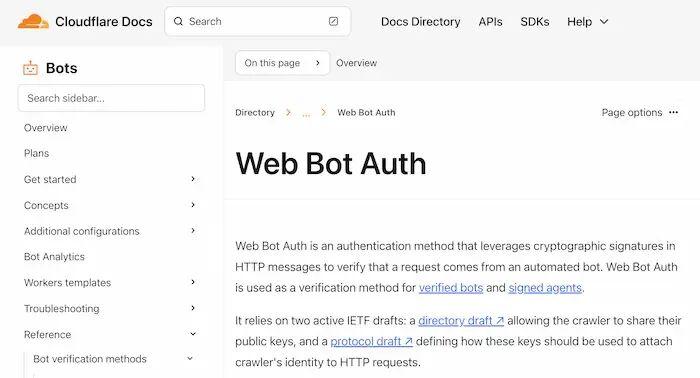Click the Overview label beside On this page
The width and height of the screenshot is (700, 378).
(356, 63)
